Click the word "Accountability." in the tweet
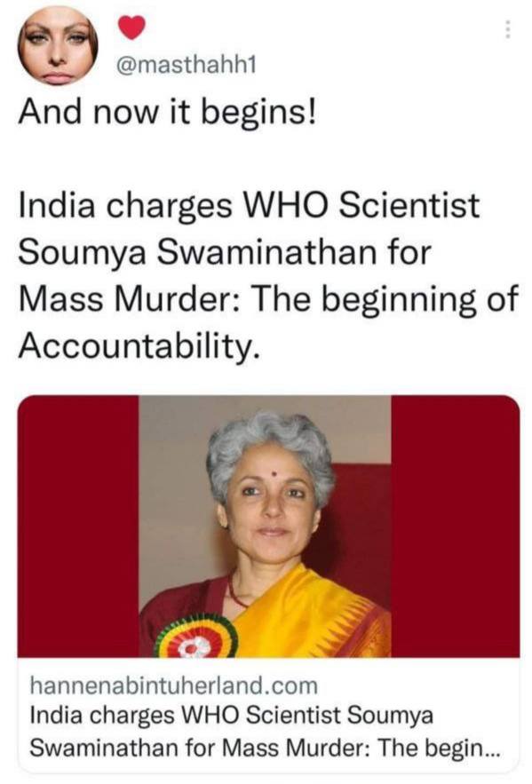This screenshot has height=784, width=532. click(x=139, y=345)
